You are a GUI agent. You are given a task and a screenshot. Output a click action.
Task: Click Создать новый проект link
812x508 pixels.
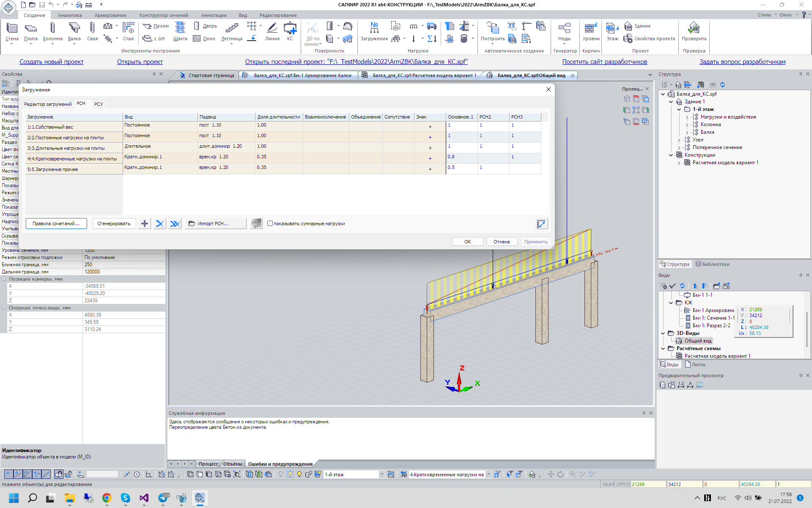[52, 62]
